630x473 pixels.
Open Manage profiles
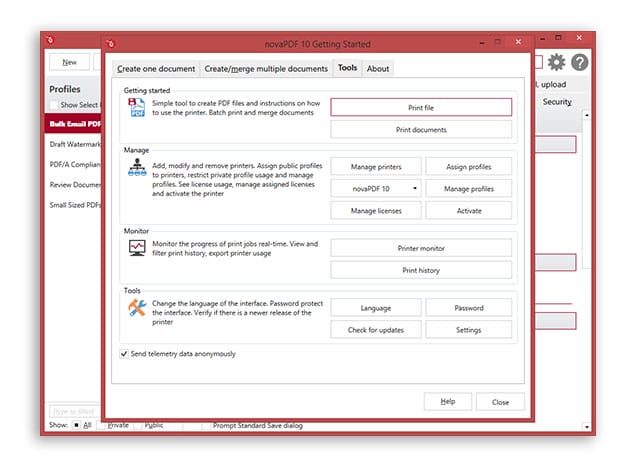468,188
